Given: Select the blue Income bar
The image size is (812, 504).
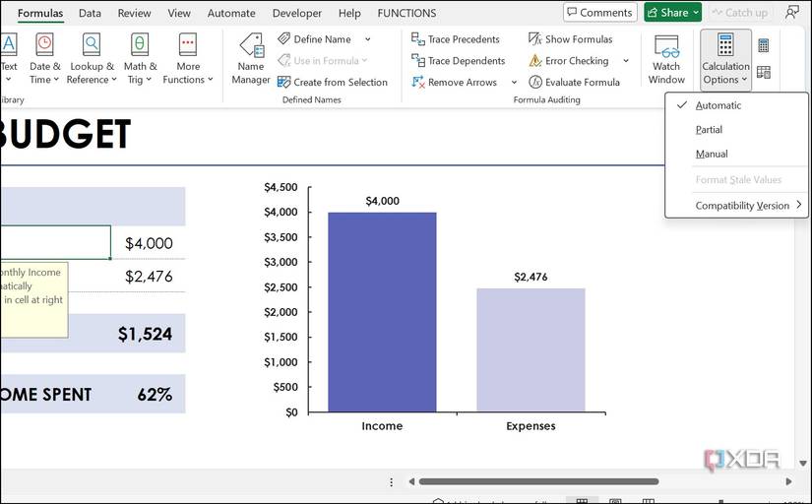Looking at the screenshot, I should (x=382, y=312).
